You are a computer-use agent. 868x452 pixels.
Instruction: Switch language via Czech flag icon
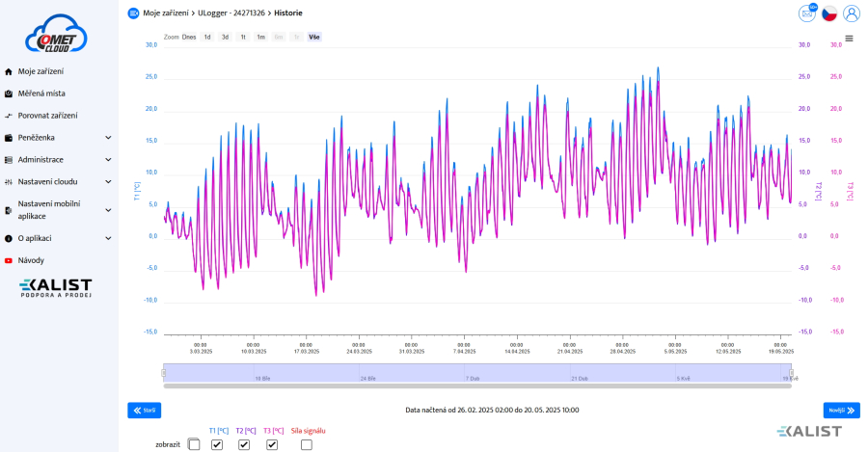coord(829,13)
